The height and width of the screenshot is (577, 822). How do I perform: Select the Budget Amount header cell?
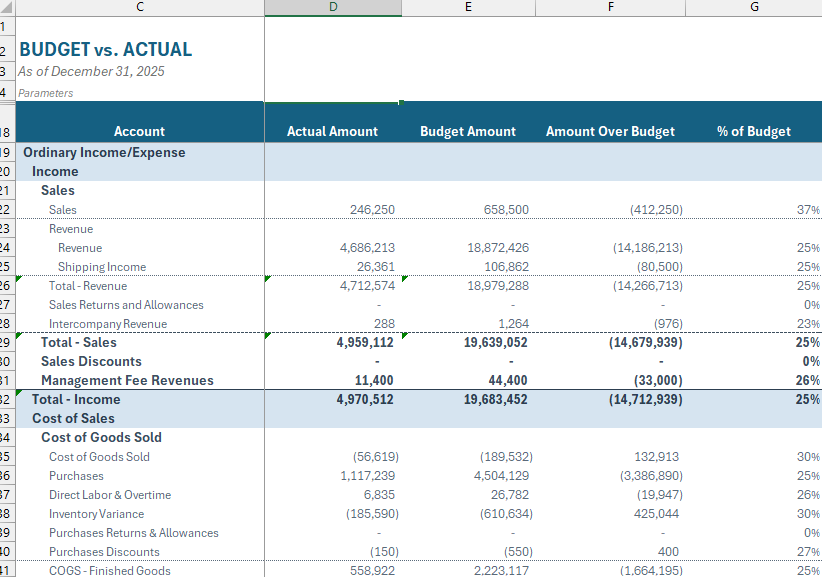tap(468, 131)
